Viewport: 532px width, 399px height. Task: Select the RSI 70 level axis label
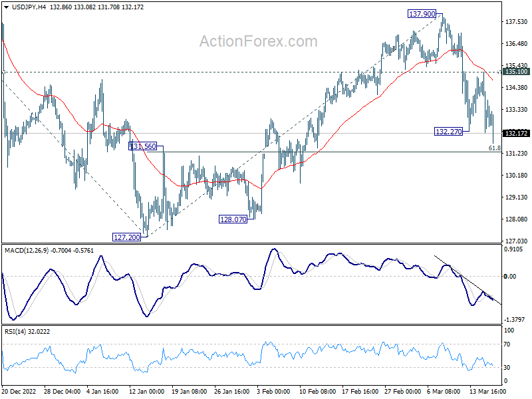tap(507, 344)
